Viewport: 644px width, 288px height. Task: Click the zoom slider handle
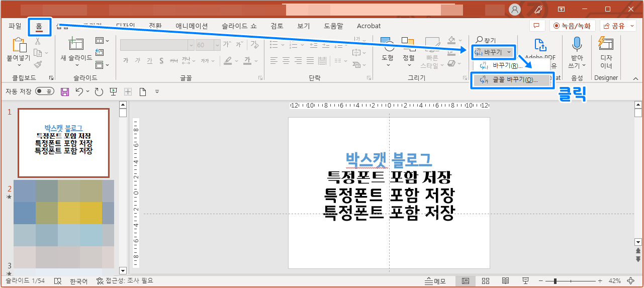[x=555, y=281]
